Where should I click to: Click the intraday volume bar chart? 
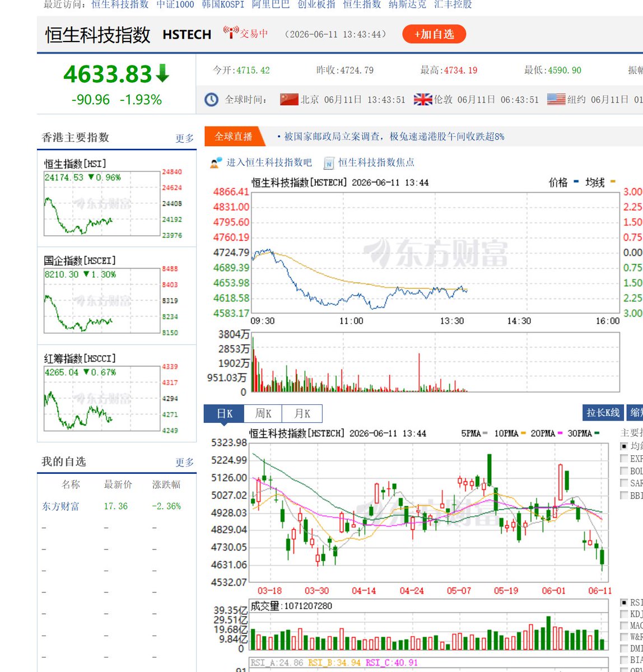point(436,362)
